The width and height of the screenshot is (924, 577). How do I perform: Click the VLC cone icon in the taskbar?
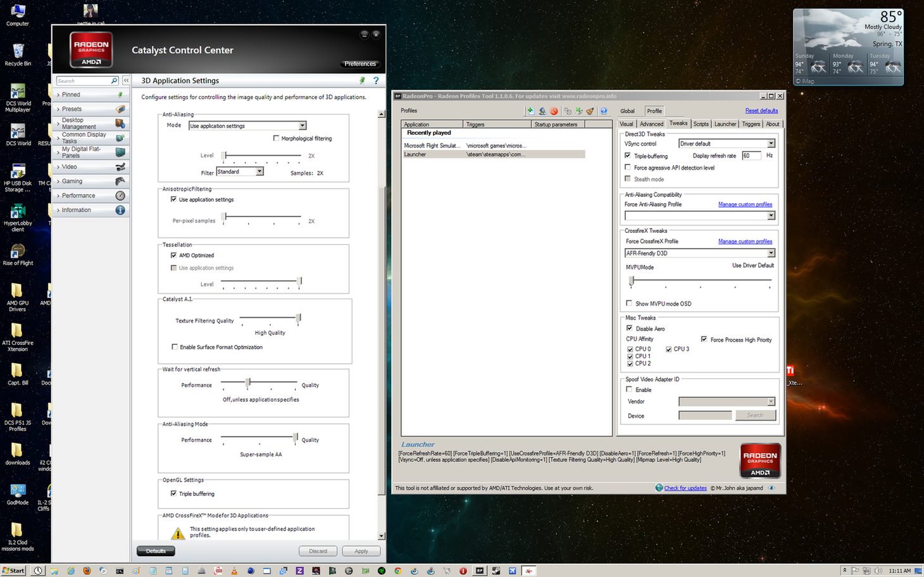coord(234,571)
